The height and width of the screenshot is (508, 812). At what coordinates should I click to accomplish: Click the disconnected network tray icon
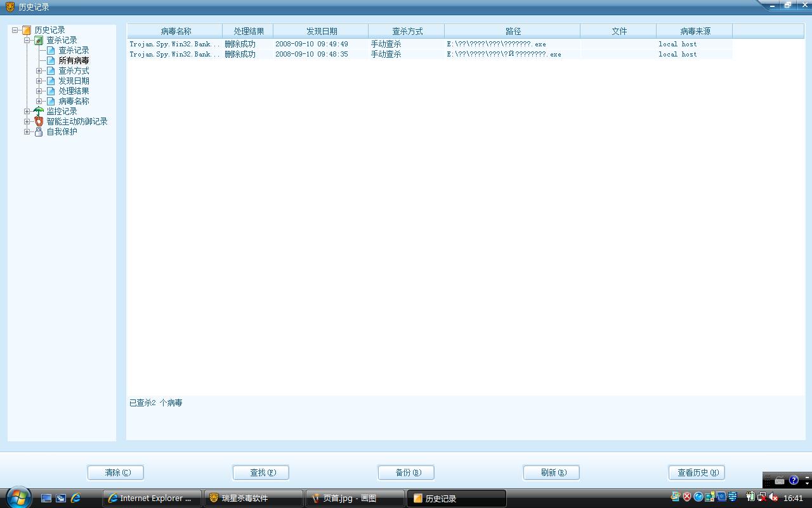click(761, 497)
